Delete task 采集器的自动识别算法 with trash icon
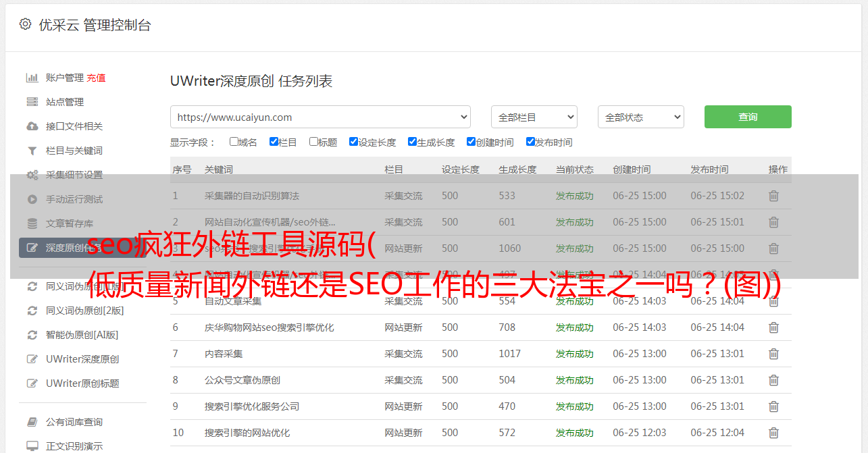 773,196
